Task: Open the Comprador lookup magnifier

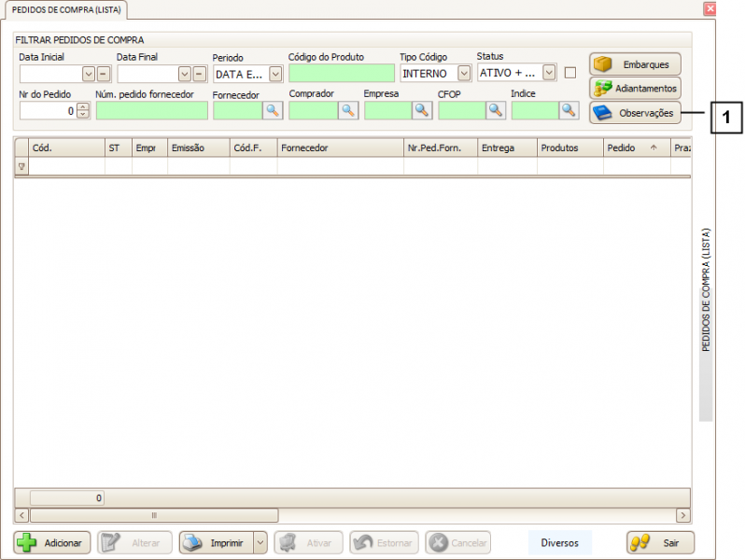Action: [x=347, y=110]
